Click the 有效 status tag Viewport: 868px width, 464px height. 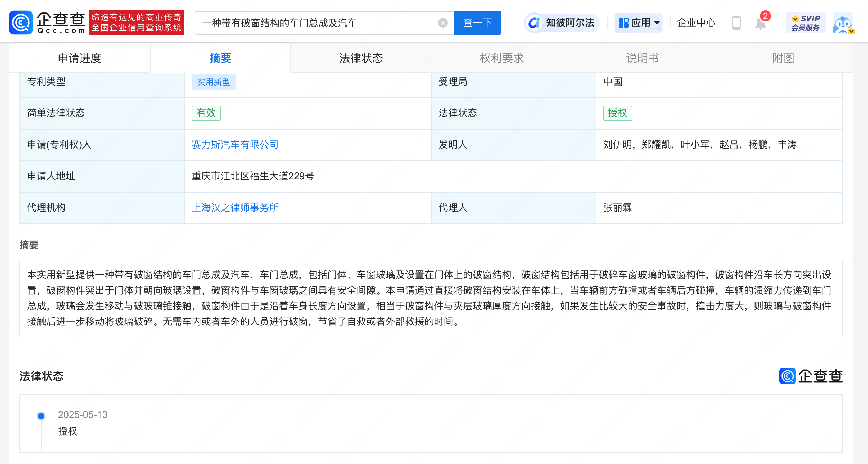pyautogui.click(x=206, y=113)
